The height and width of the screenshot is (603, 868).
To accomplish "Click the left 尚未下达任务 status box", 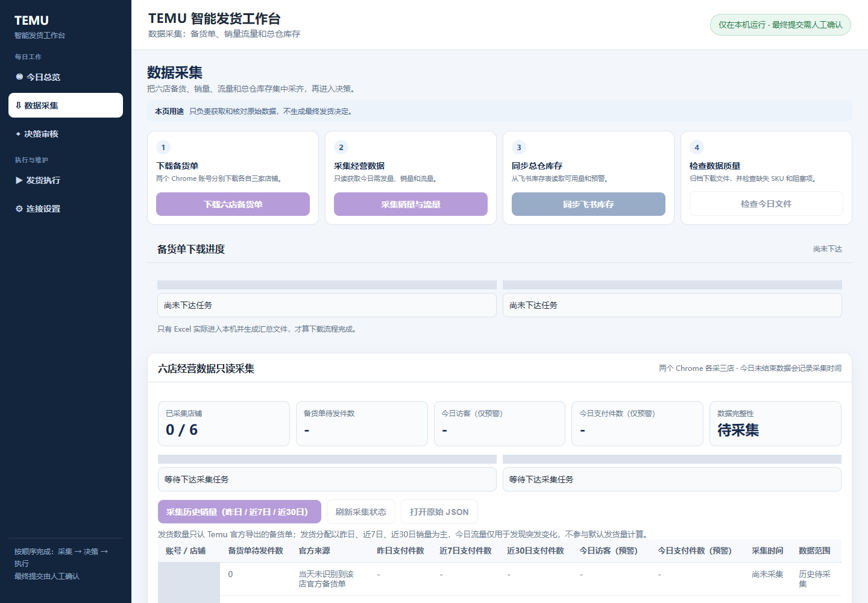I will coord(327,305).
